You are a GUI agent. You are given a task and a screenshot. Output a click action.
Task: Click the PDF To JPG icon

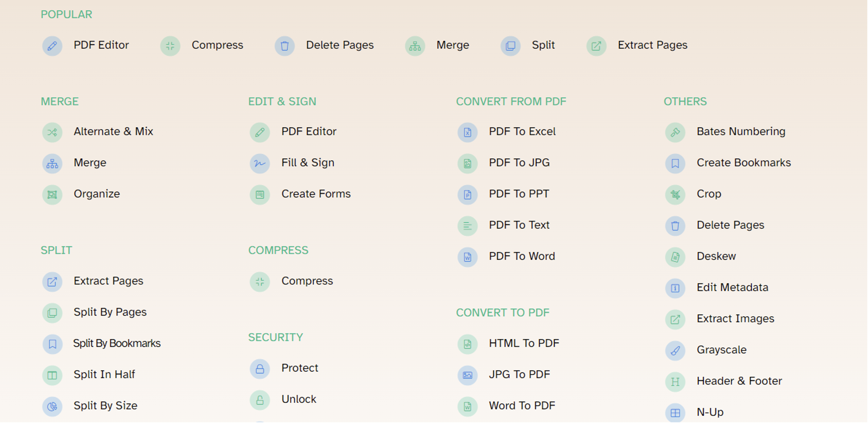coord(467,163)
